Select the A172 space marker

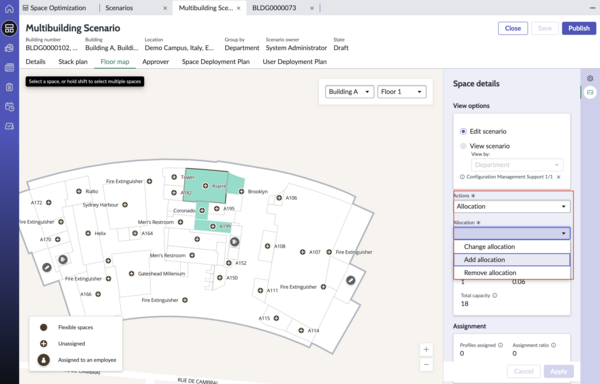tap(49, 202)
